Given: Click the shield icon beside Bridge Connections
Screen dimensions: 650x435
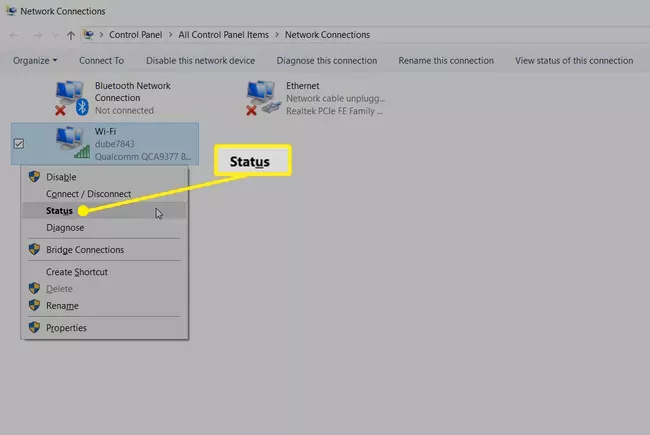Looking at the screenshot, I should coord(34,249).
